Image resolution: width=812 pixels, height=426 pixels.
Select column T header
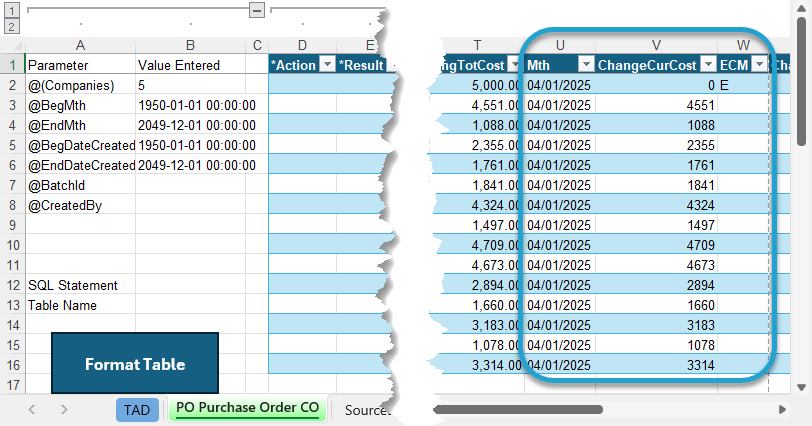(x=477, y=46)
